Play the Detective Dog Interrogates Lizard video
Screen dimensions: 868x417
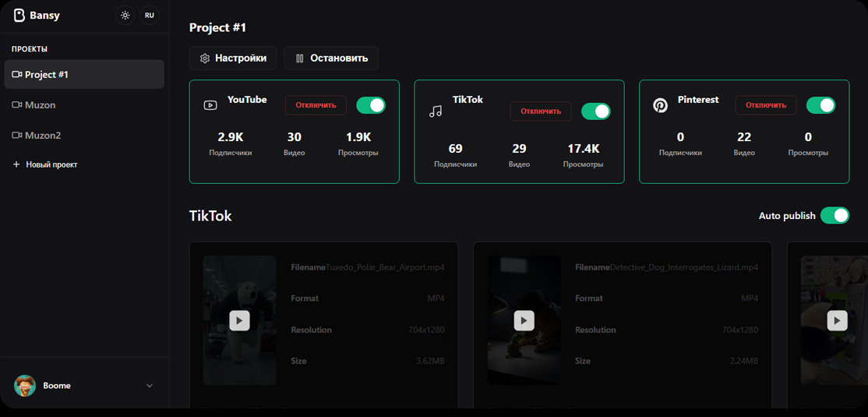point(524,320)
